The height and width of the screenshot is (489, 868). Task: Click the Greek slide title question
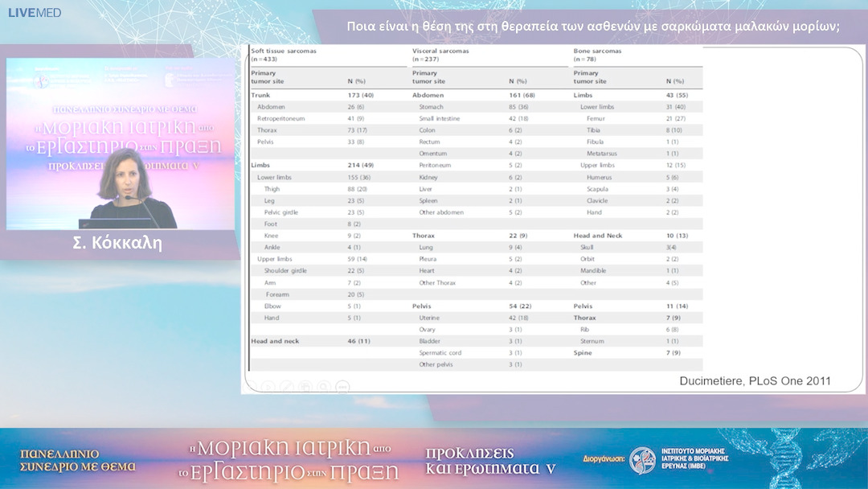(593, 26)
